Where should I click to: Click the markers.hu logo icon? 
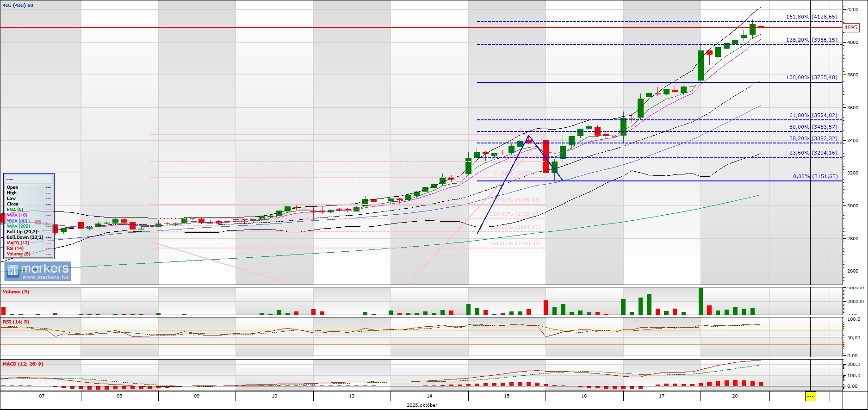pos(12,271)
